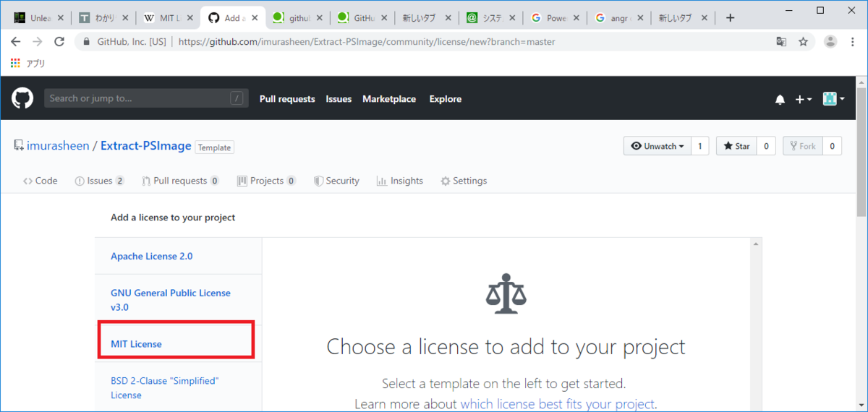This screenshot has height=412, width=868.
Task: Open the repository Settings tab
Action: [464, 181]
